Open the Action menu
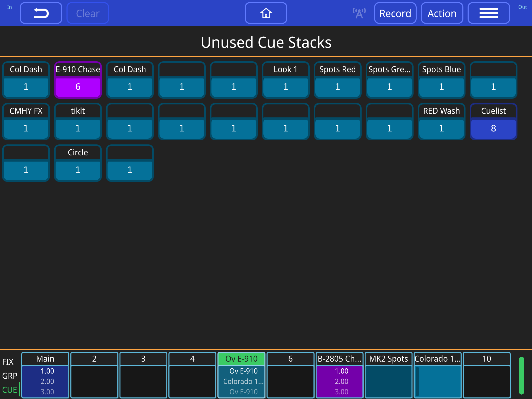The height and width of the screenshot is (399, 532). coord(442,13)
